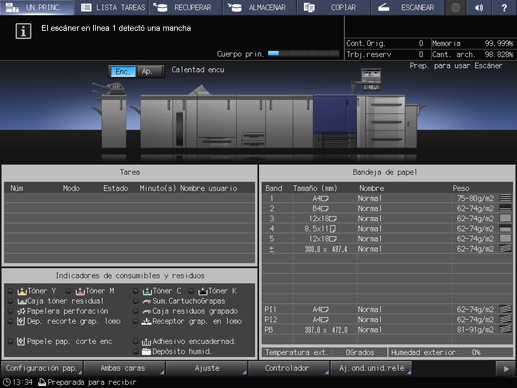Click the Tóner M status indicator light

click(x=68, y=291)
